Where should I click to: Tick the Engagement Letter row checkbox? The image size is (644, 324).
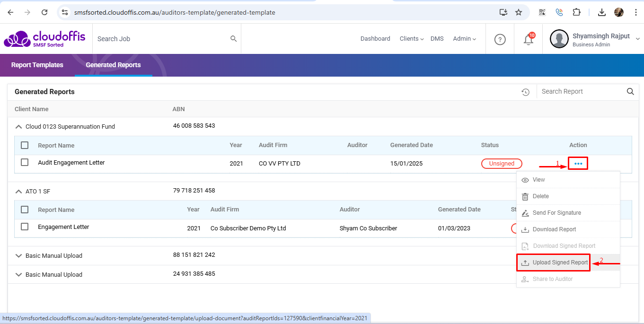[25, 227]
